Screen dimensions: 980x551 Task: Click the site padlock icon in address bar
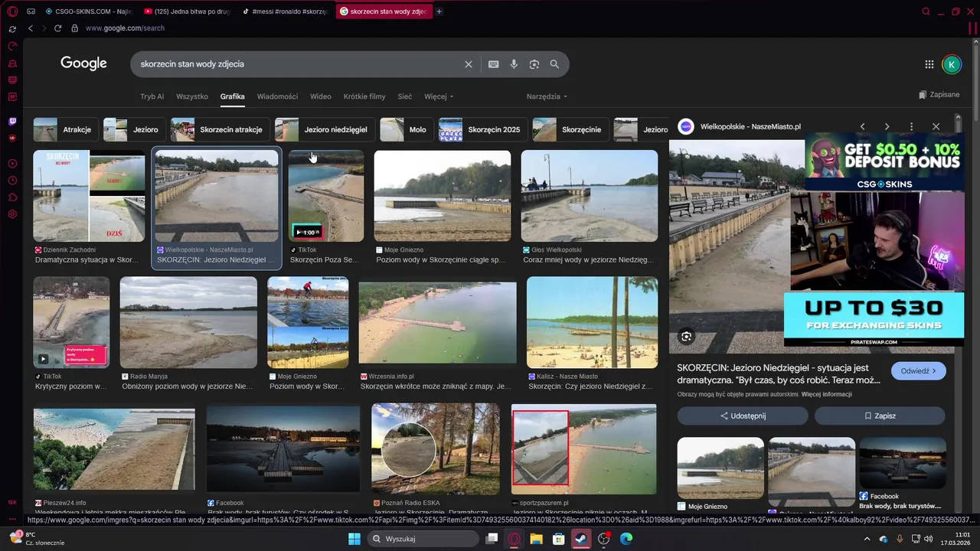[x=74, y=28]
